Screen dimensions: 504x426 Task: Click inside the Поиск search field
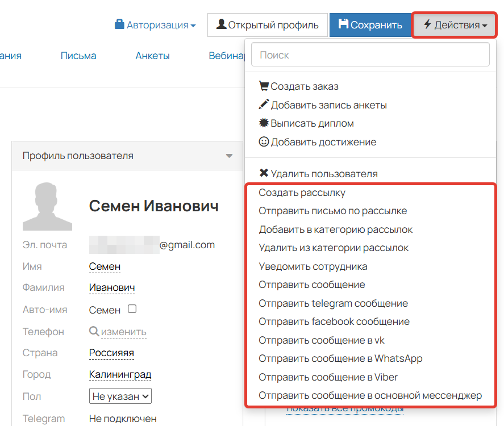(370, 54)
